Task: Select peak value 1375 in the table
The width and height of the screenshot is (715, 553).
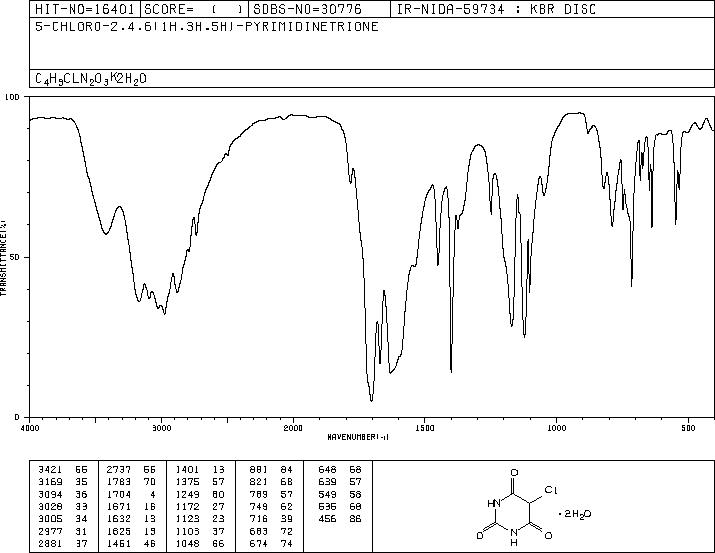Action: 187,482
